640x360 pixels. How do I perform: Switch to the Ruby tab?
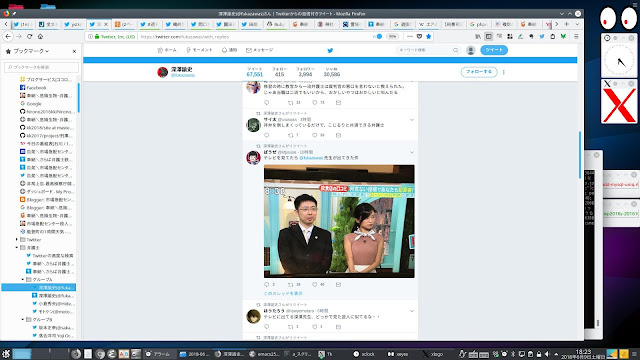(276, 24)
